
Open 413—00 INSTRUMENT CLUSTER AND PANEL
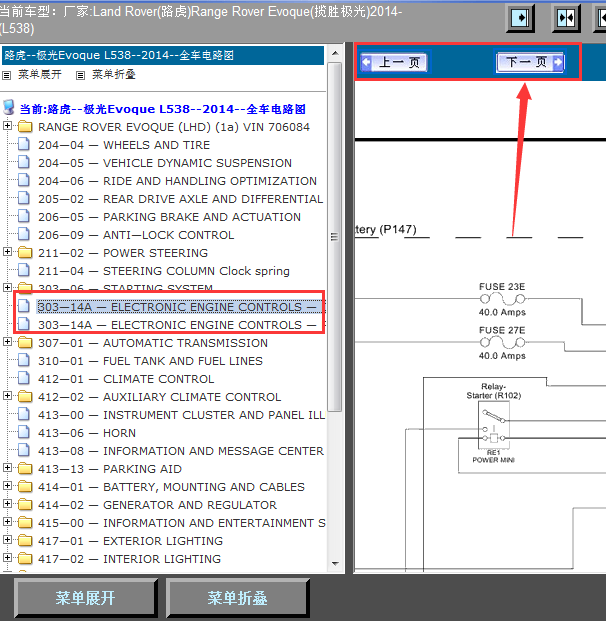coord(181,415)
